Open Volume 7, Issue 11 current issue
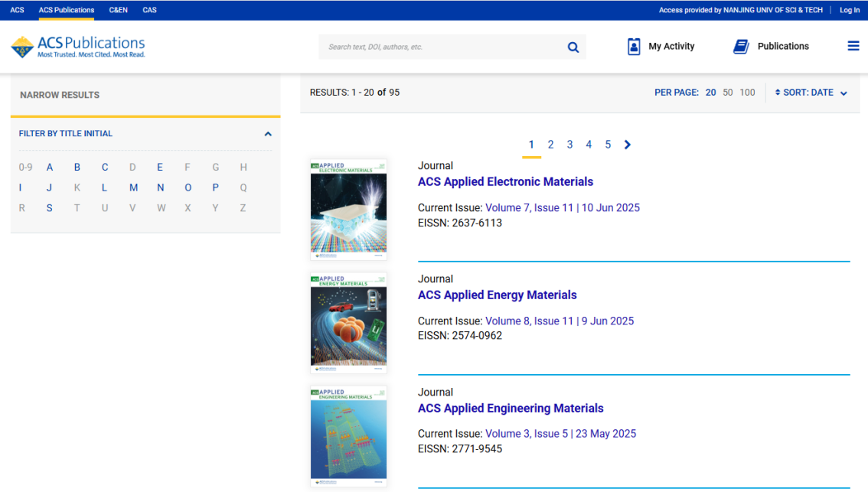The image size is (868, 492). 562,208
